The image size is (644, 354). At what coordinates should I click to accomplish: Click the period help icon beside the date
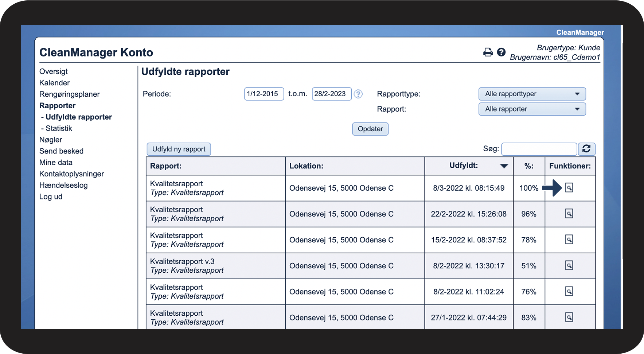358,94
